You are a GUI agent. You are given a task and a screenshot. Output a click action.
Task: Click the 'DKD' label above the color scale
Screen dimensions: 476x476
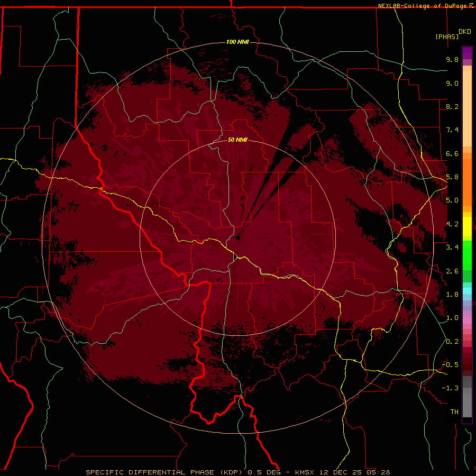point(465,31)
